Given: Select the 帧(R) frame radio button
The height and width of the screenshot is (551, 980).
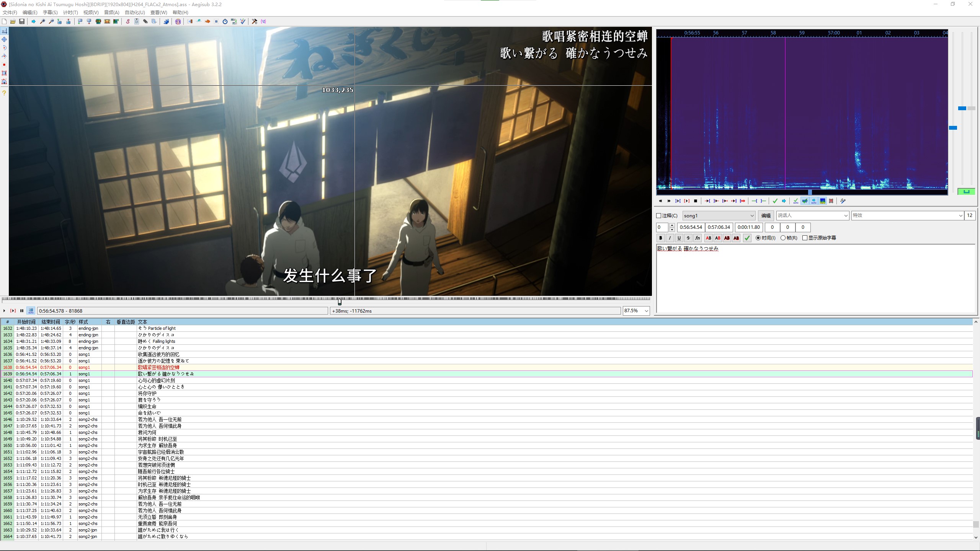Looking at the screenshot, I should click(x=783, y=238).
